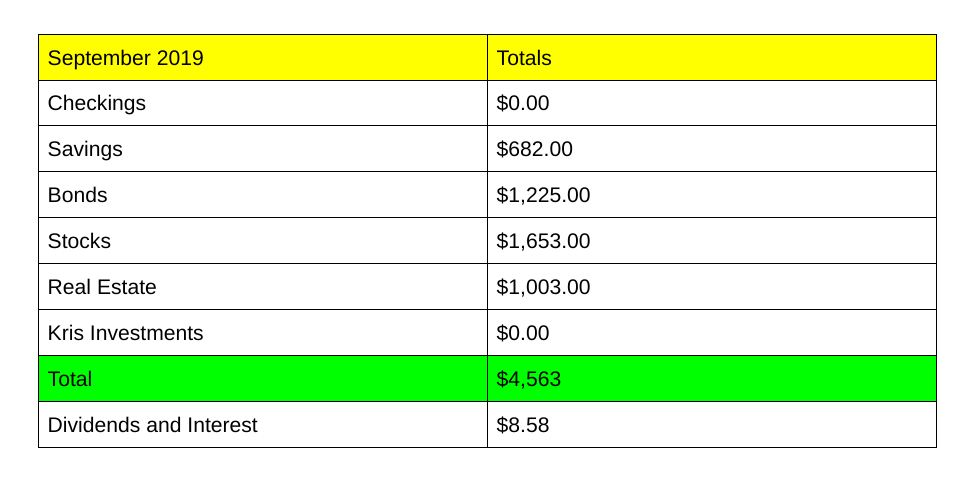This screenshot has width=975, height=479.
Task: Click the year 2019 in the header
Action: [180, 58]
